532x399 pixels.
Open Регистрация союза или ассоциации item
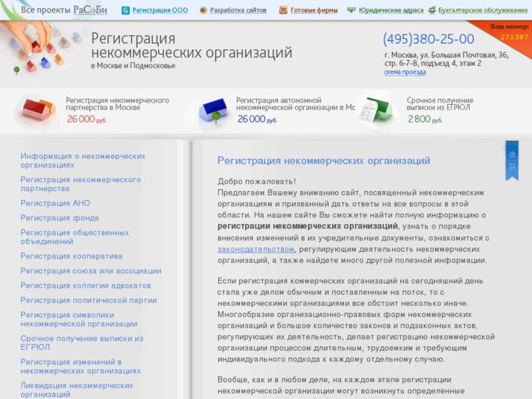[x=91, y=271]
